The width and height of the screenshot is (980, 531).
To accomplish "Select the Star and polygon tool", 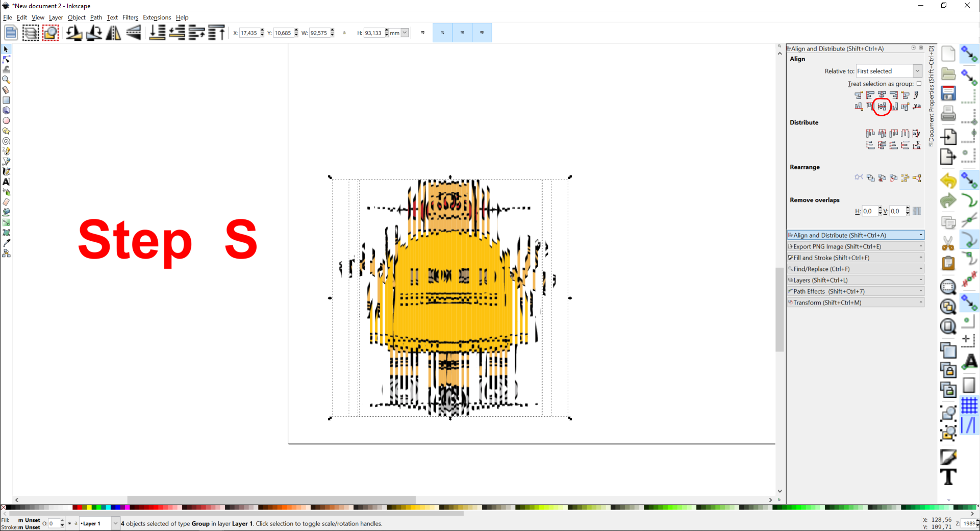I will coord(6,131).
